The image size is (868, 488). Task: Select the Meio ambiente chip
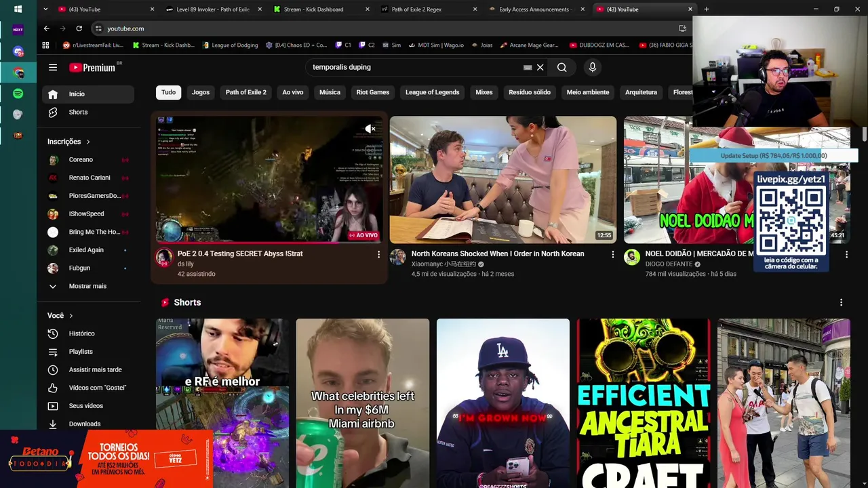[x=588, y=92]
